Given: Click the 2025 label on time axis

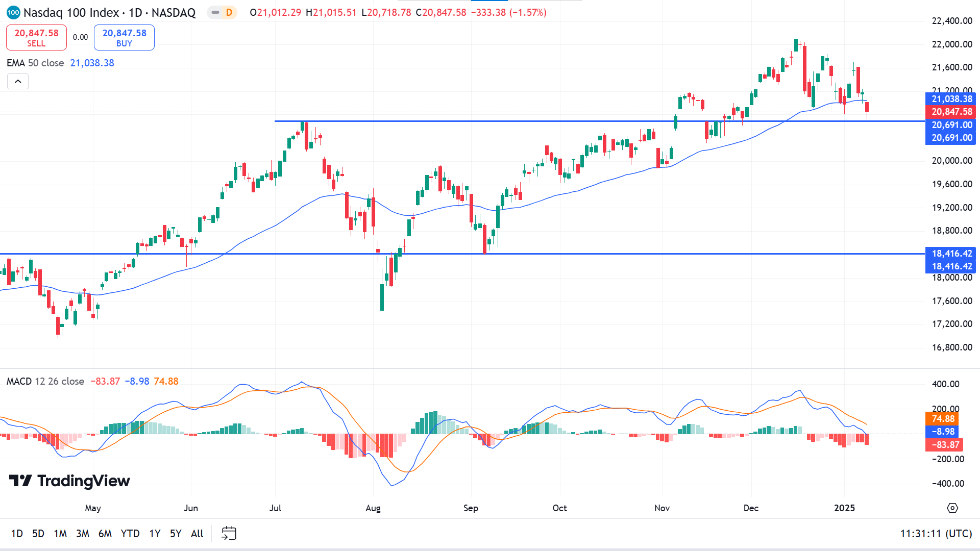Looking at the screenshot, I should pos(844,508).
